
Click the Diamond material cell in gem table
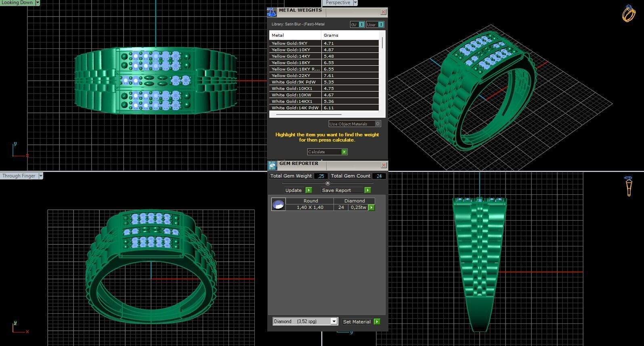point(355,201)
